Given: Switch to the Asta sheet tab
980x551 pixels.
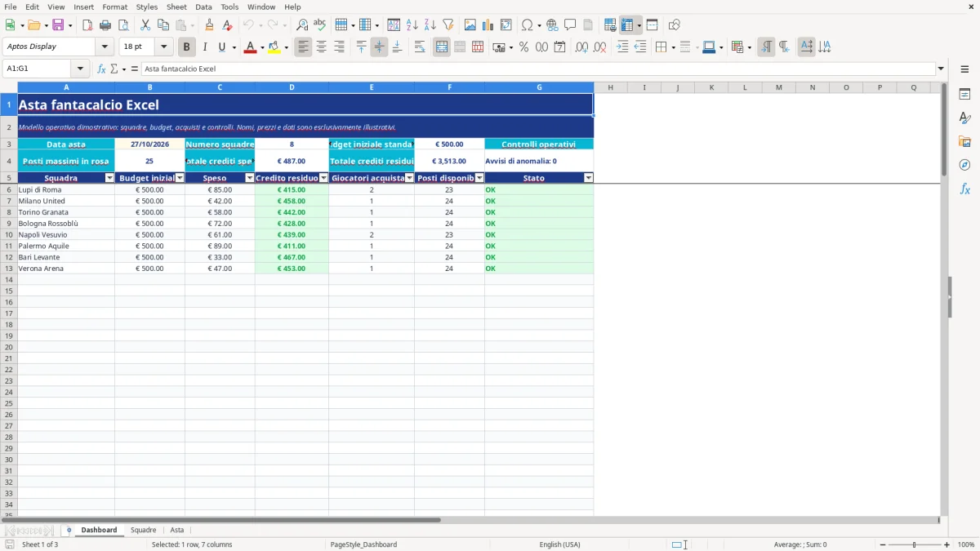Looking at the screenshot, I should (177, 531).
